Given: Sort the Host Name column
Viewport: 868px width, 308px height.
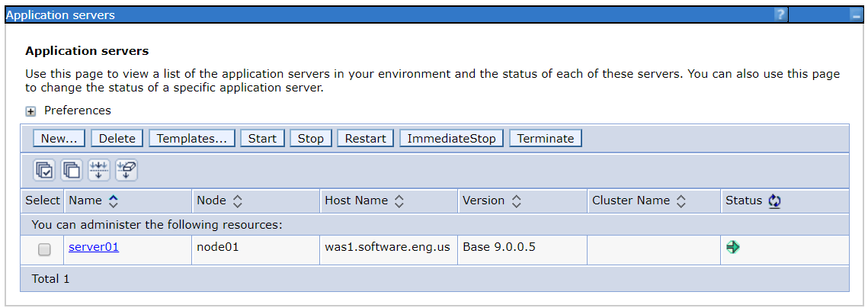Looking at the screenshot, I should tap(399, 201).
